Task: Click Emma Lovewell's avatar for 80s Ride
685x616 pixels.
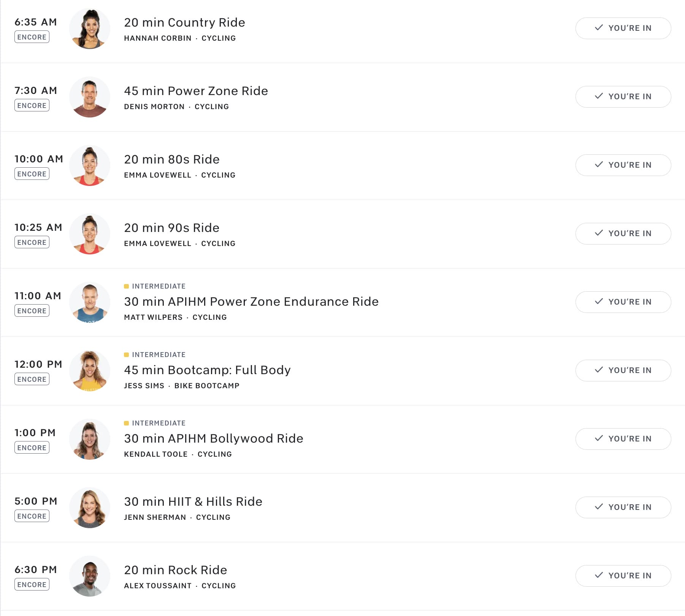Action: (x=90, y=165)
